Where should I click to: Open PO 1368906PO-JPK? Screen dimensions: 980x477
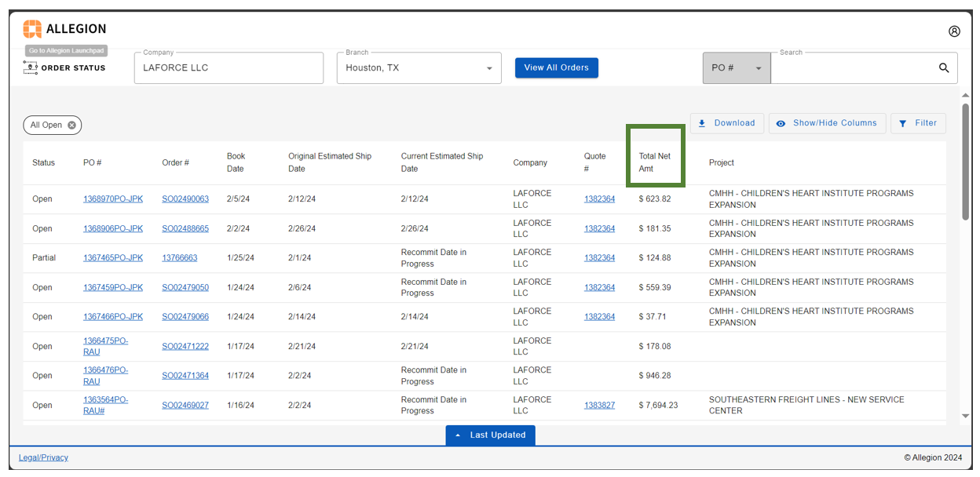click(x=113, y=229)
